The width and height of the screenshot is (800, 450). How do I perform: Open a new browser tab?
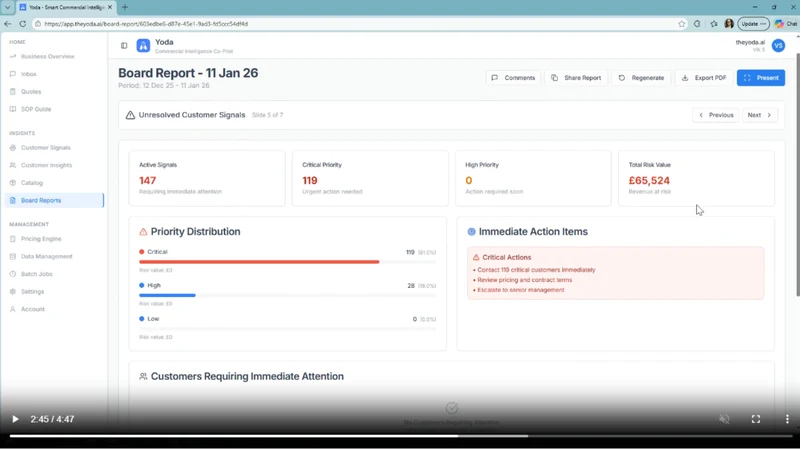coord(125,7)
